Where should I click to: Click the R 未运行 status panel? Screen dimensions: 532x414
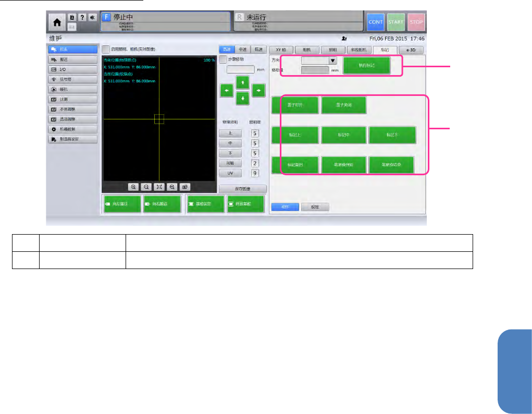[298, 22]
